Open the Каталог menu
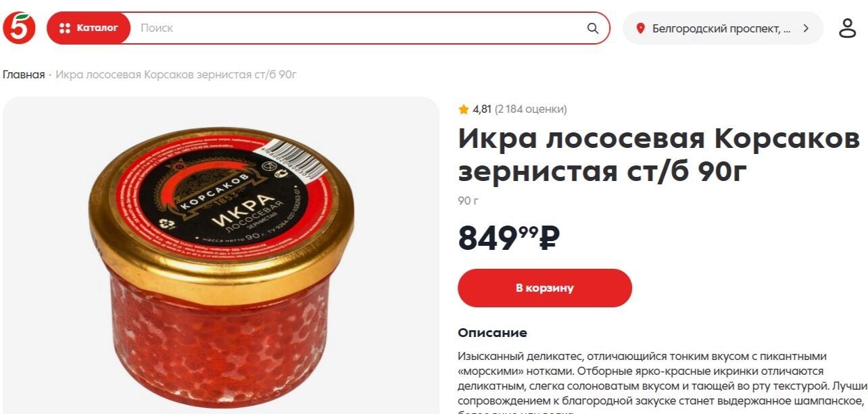 pos(89,28)
